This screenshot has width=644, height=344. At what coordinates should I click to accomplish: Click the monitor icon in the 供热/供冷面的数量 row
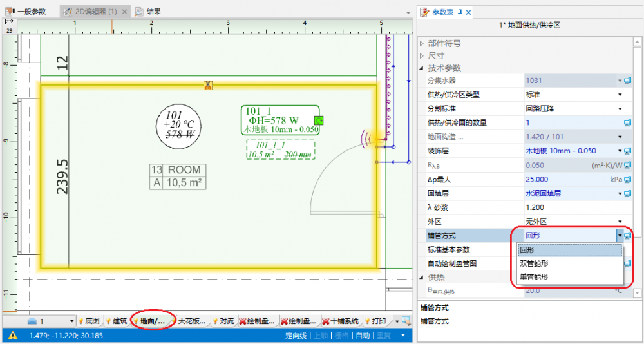coord(628,122)
